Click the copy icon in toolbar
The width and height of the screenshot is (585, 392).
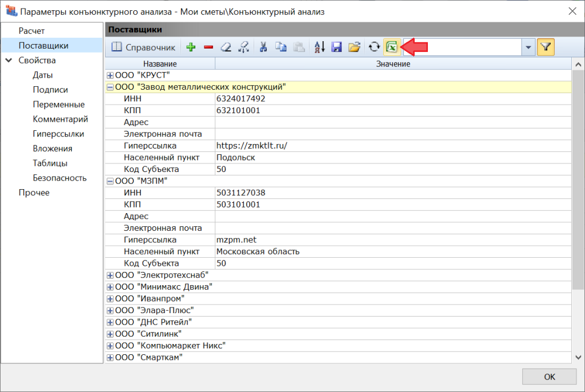click(x=281, y=47)
